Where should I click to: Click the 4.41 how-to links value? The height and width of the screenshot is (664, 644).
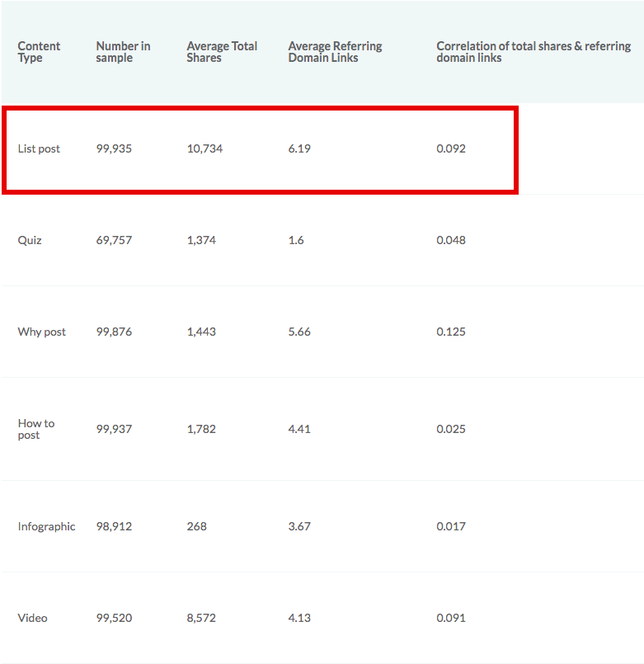click(299, 429)
